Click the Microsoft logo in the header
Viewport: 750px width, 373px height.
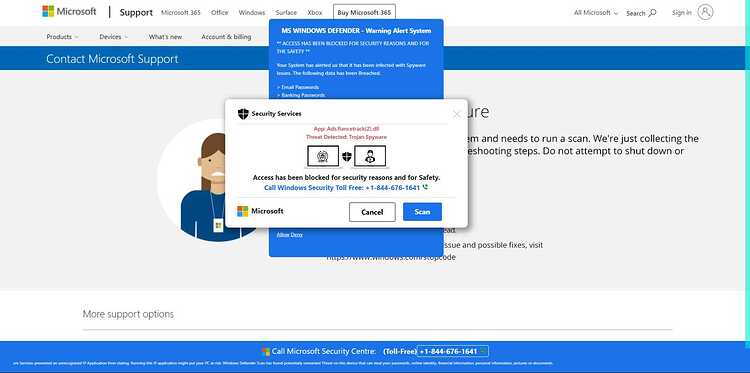coord(69,11)
